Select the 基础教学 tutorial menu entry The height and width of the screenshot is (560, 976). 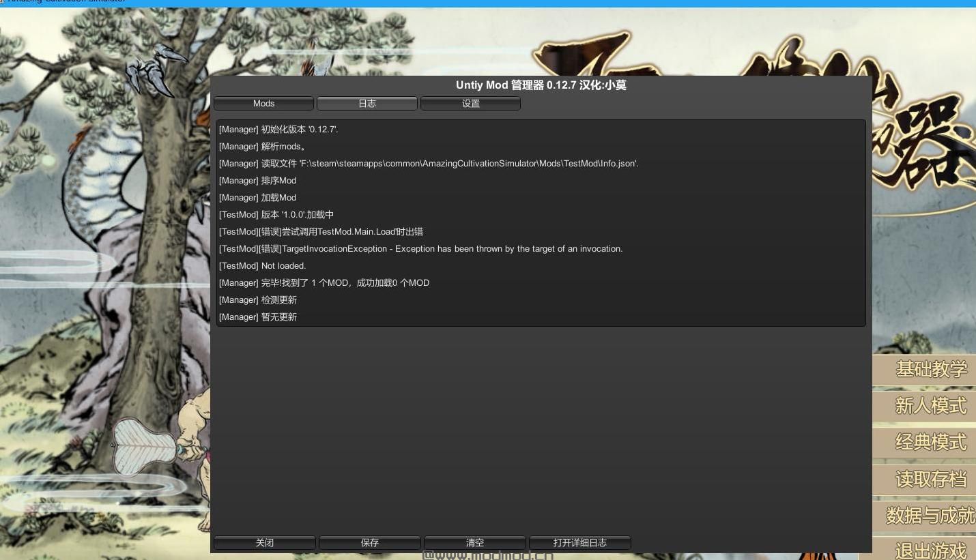pyautogui.click(x=925, y=370)
